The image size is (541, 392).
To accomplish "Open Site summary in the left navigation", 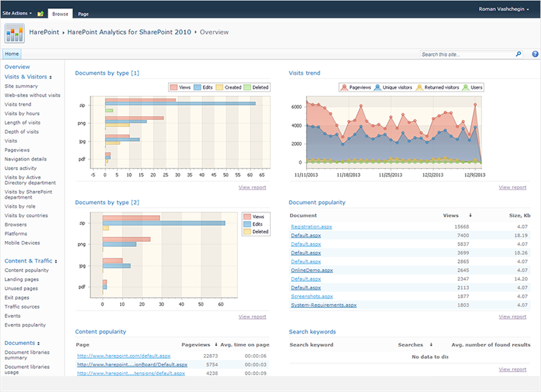I will pyautogui.click(x=21, y=87).
